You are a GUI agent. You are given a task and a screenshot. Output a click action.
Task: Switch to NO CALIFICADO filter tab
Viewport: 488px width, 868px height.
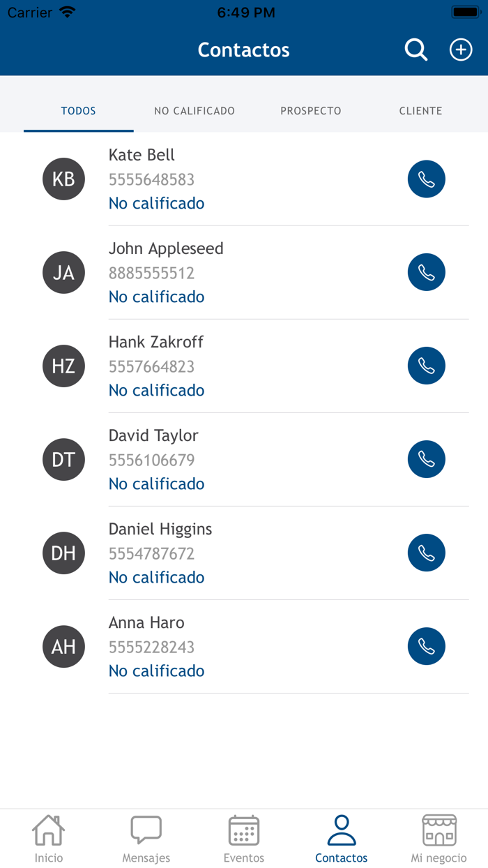pyautogui.click(x=195, y=111)
